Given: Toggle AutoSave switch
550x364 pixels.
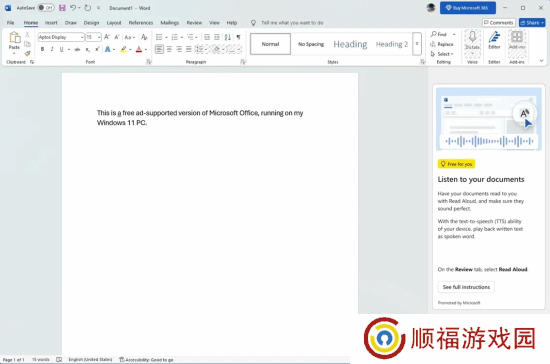Looking at the screenshot, I should pyautogui.click(x=46, y=8).
